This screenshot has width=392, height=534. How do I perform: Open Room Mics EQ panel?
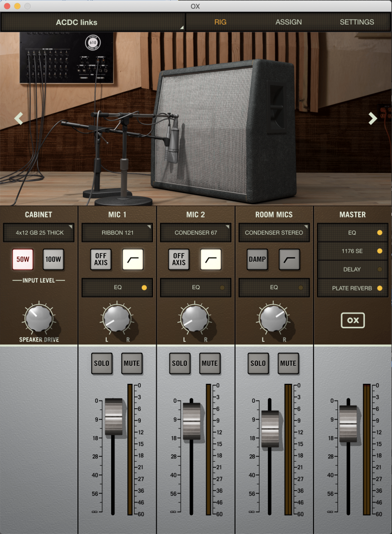(274, 288)
